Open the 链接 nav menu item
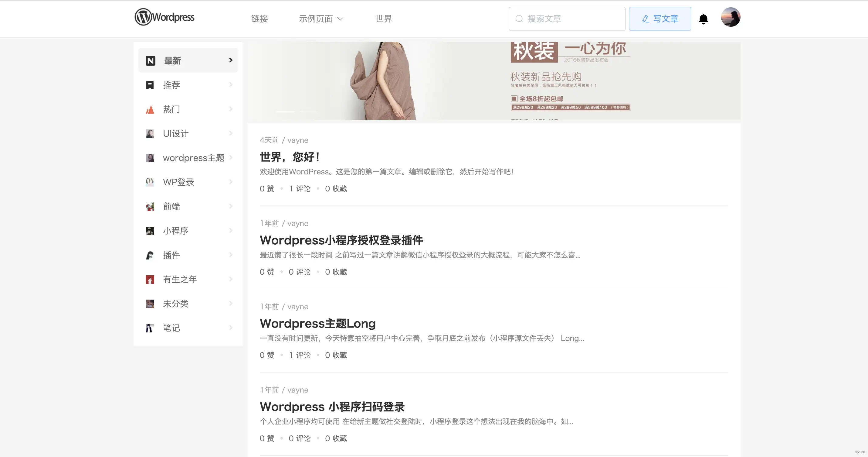The height and width of the screenshot is (457, 868). pyautogui.click(x=259, y=19)
